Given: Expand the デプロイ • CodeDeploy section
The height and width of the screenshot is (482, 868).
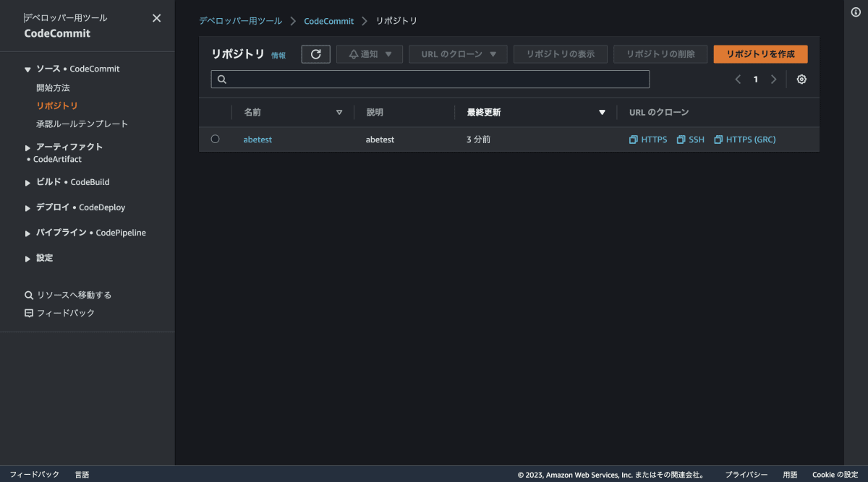Looking at the screenshot, I should pos(27,208).
